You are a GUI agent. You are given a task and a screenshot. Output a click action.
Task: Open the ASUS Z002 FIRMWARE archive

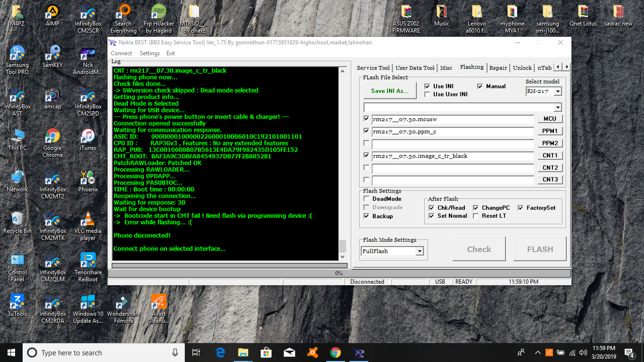pos(407,19)
